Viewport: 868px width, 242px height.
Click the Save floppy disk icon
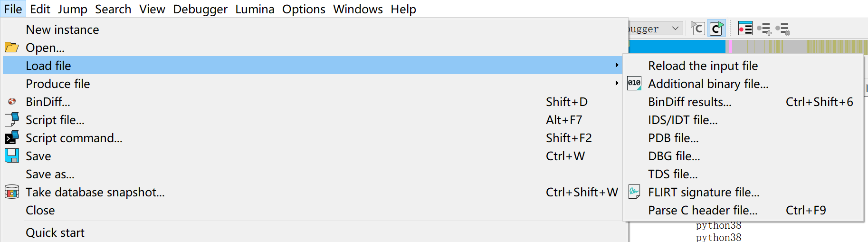[11, 155]
